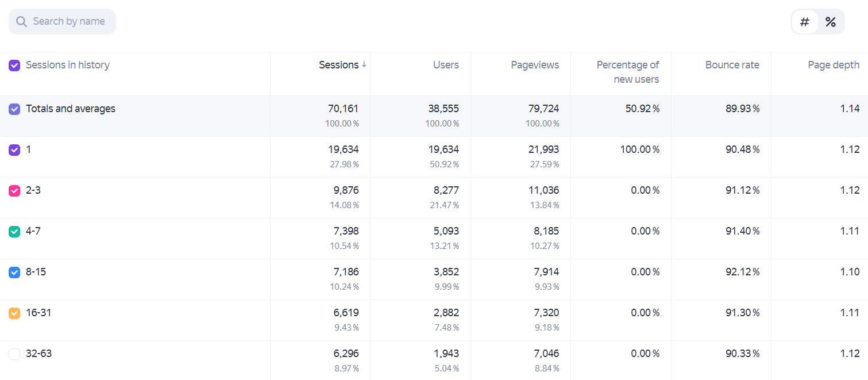Viewport: 868px width, 380px height.
Task: Click the 16-31 row label
Action: 38,313
